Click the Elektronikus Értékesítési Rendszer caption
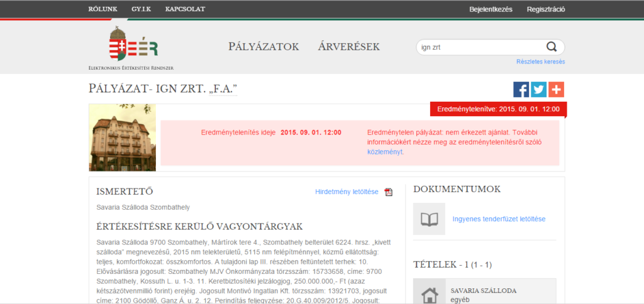 131,68
